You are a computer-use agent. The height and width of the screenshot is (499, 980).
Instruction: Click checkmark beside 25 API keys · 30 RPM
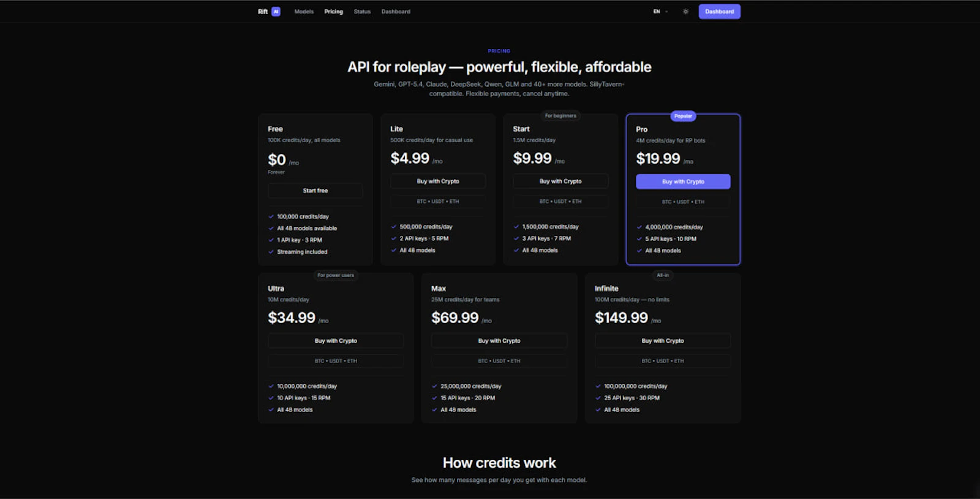[598, 398]
